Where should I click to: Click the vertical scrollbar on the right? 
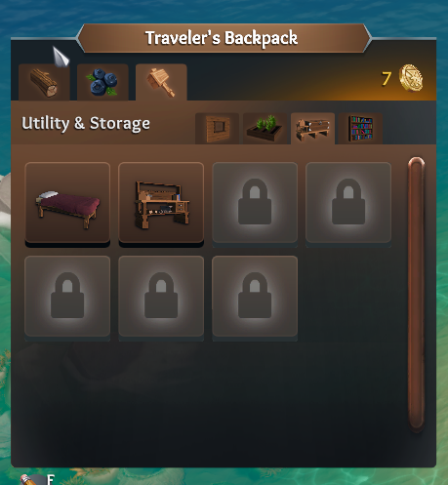417,295
